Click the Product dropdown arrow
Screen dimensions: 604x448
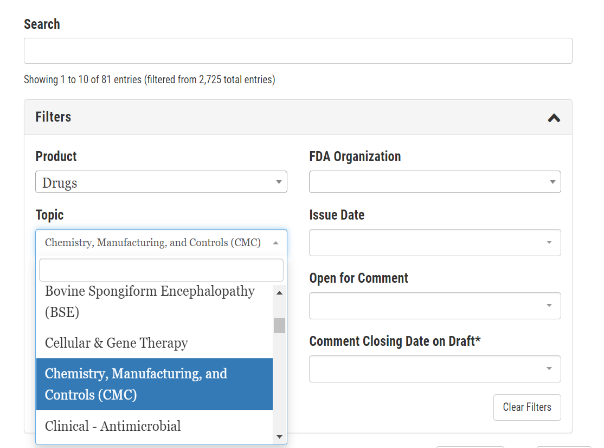(279, 182)
